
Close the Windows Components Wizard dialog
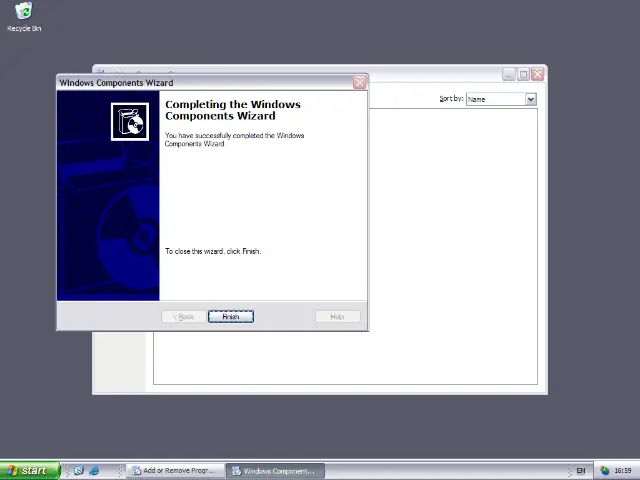click(359, 82)
